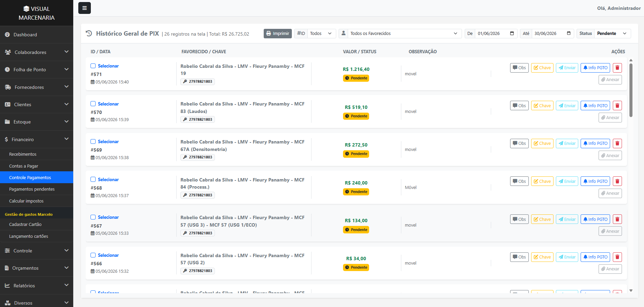
Task: Expand the Colaboradores sidebar menu
Action: (x=37, y=52)
